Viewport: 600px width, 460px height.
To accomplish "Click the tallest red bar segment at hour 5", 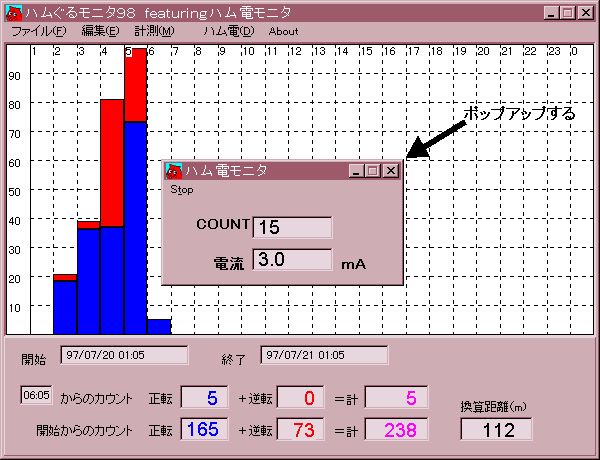I will (135, 84).
